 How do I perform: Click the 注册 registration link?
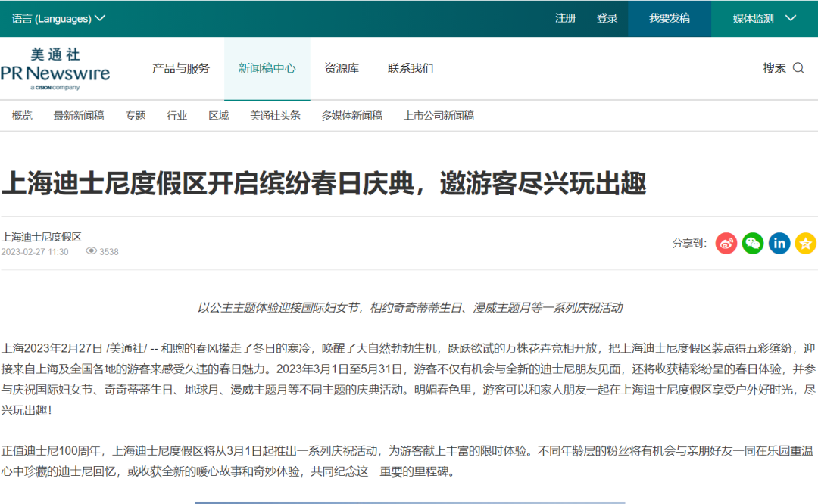point(565,18)
